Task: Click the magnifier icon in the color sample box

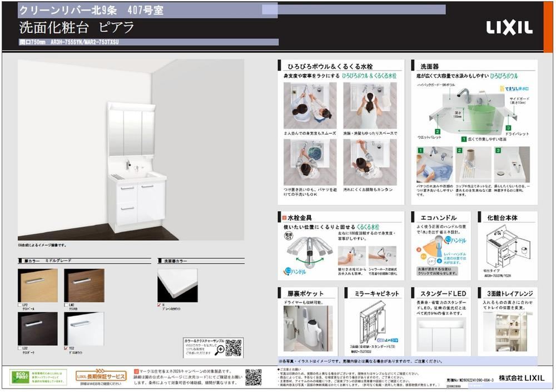Action: pos(220,350)
